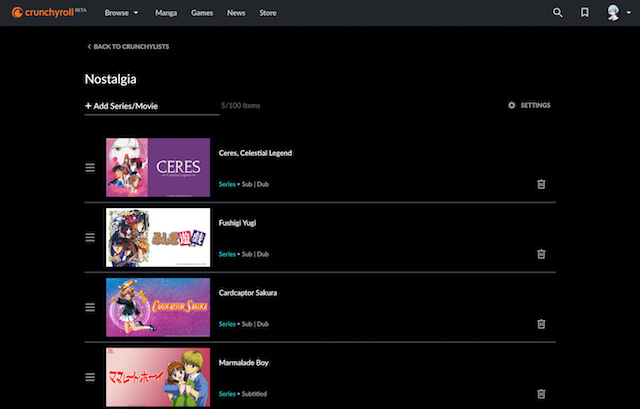Open the Cardcaptor Sakura title link
Viewport: 640px width, 409px height.
[248, 293]
